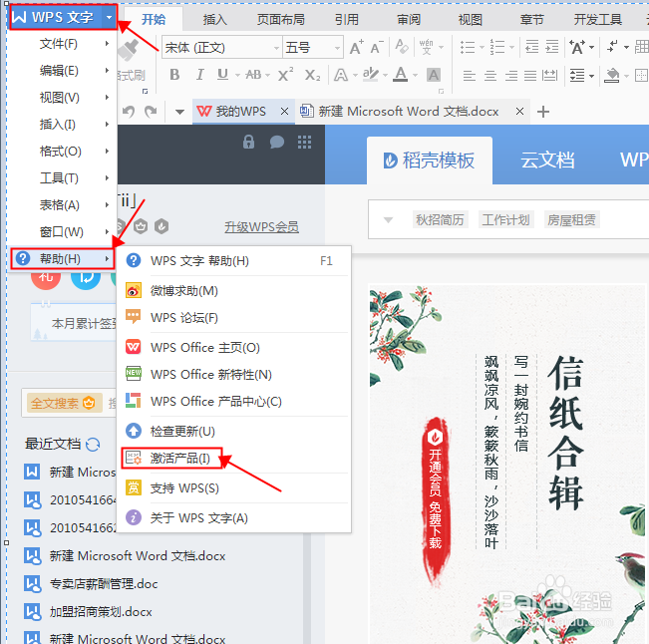Redo the last action
The height and width of the screenshot is (644, 649).
pyautogui.click(x=151, y=112)
